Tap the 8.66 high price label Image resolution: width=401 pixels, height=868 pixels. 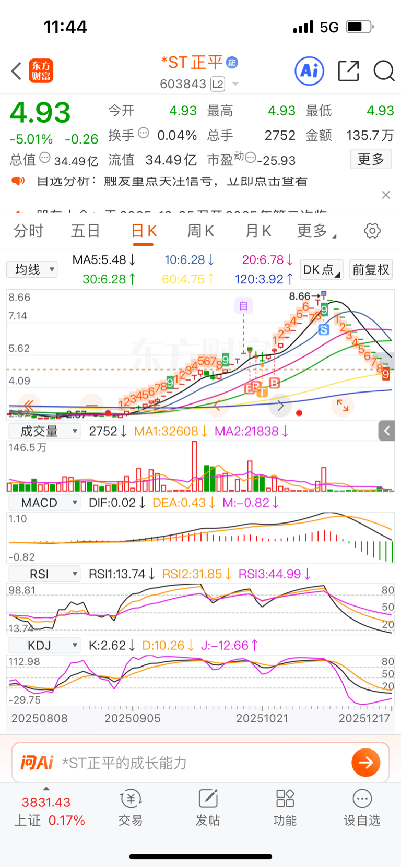pos(300,296)
